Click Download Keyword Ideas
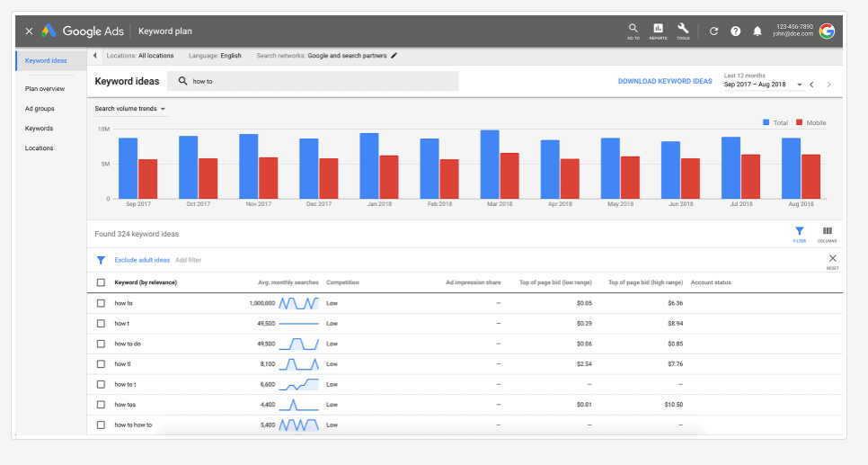This screenshot has width=868, height=465. pyautogui.click(x=665, y=81)
